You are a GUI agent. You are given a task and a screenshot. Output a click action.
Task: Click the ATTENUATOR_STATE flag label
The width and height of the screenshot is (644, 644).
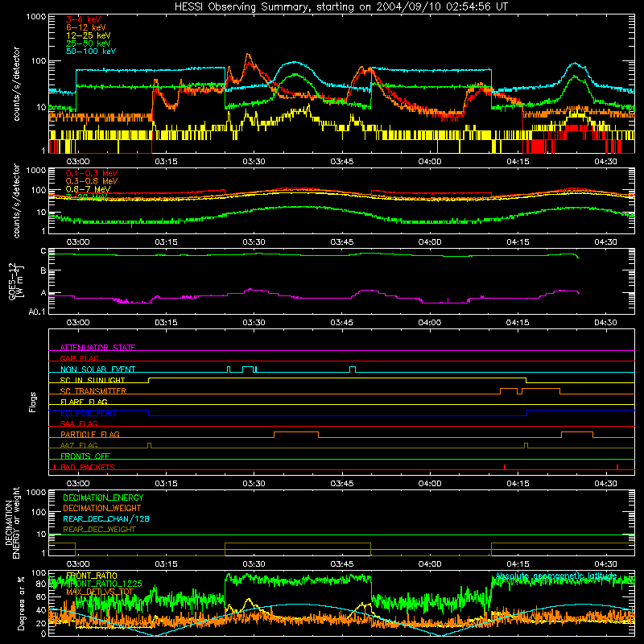tap(97, 348)
